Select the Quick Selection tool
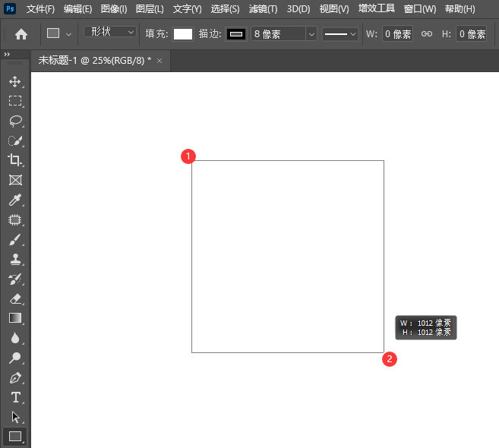The height and width of the screenshot is (448, 499). (x=15, y=140)
